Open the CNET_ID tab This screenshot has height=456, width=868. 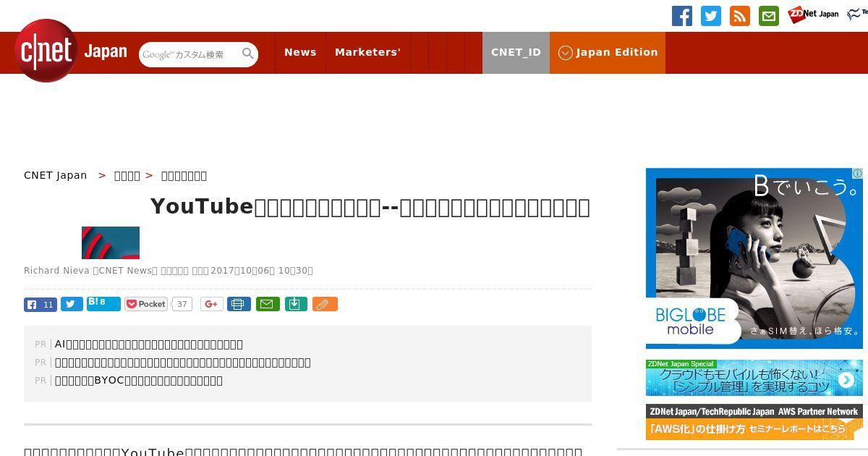click(x=516, y=52)
